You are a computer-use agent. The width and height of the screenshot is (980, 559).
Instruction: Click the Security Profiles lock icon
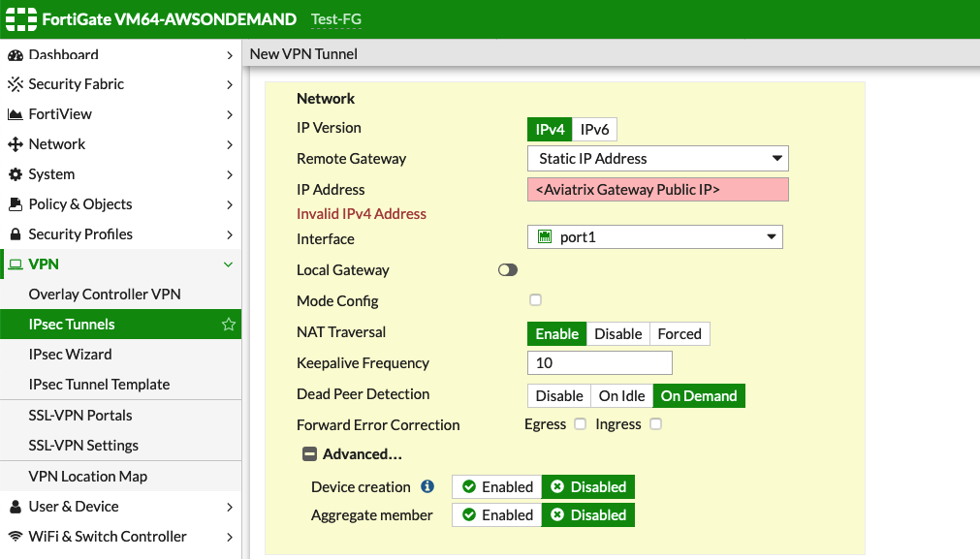click(15, 234)
